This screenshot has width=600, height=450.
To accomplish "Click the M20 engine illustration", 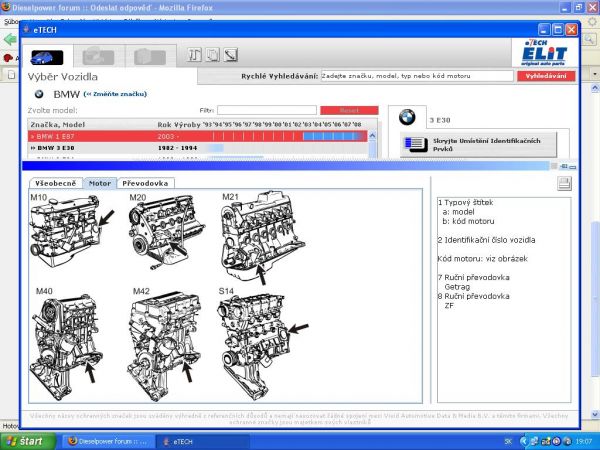I will coord(166,232).
